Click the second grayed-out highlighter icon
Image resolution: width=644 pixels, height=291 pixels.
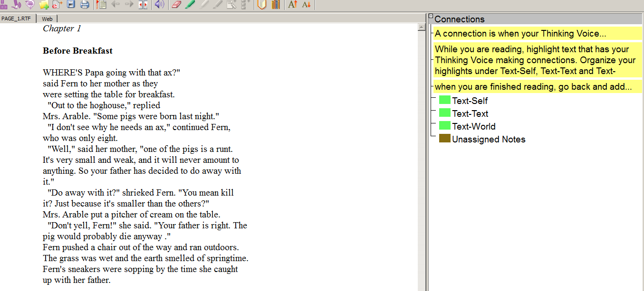pyautogui.click(x=218, y=5)
